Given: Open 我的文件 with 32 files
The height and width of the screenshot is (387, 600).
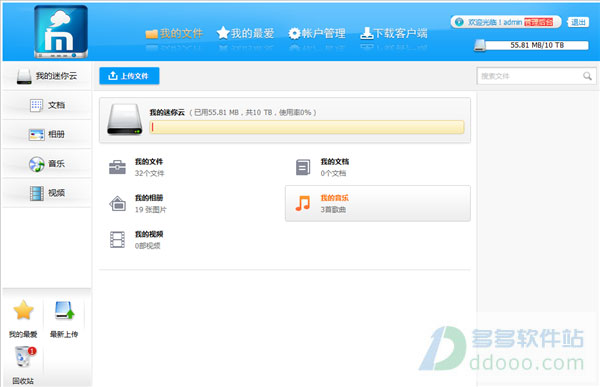Looking at the screenshot, I should click(x=192, y=167).
